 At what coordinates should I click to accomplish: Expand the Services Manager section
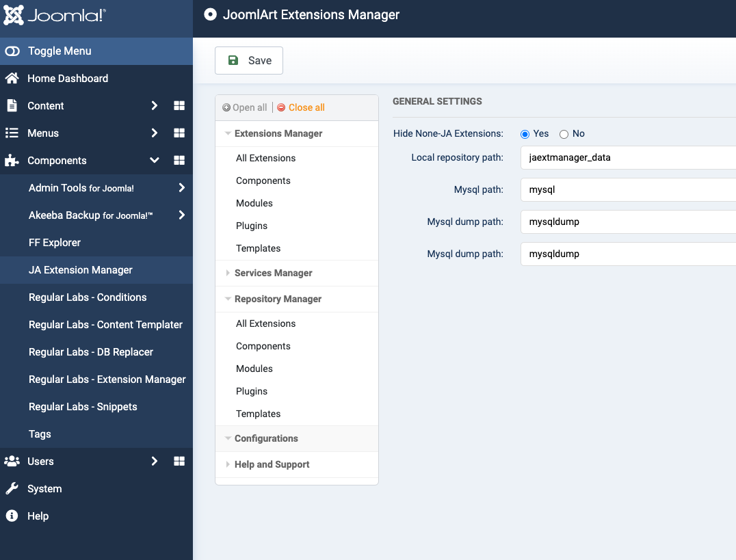[273, 273]
